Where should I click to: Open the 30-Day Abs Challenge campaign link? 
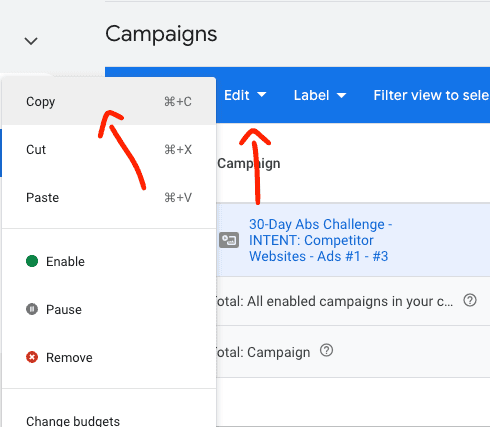click(x=320, y=240)
